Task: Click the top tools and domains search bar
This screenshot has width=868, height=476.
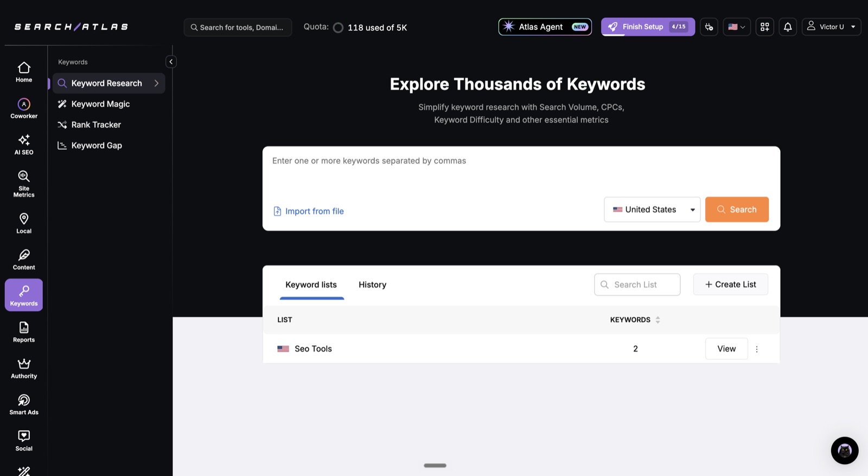Action: pos(238,27)
